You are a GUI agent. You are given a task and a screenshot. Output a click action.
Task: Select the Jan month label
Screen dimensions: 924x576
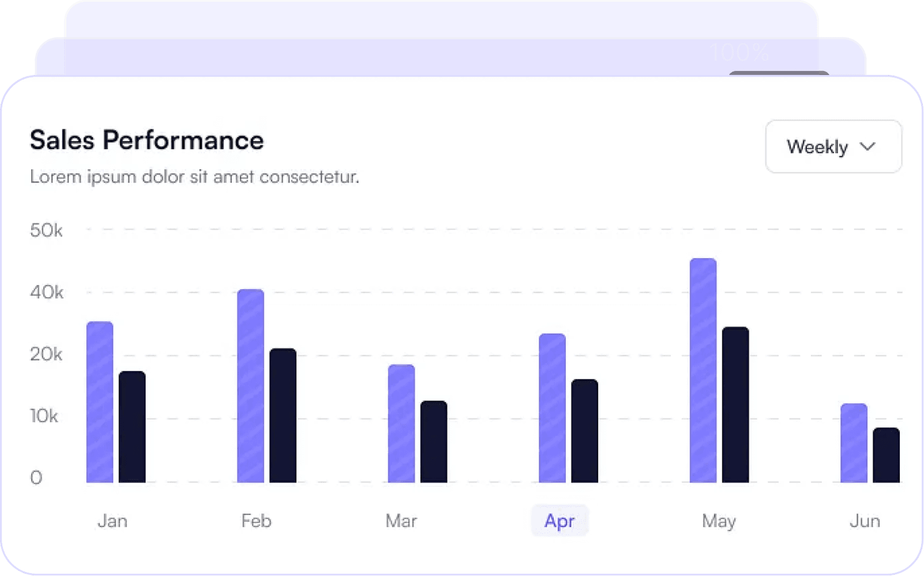pyautogui.click(x=112, y=521)
